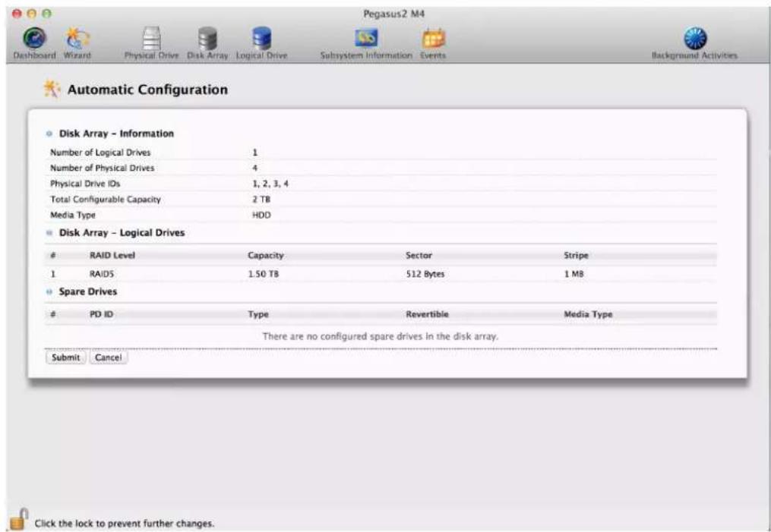This screenshot has height=532, width=771.
Task: Click the Number of Logical Drives label
Action: pyautogui.click(x=100, y=153)
